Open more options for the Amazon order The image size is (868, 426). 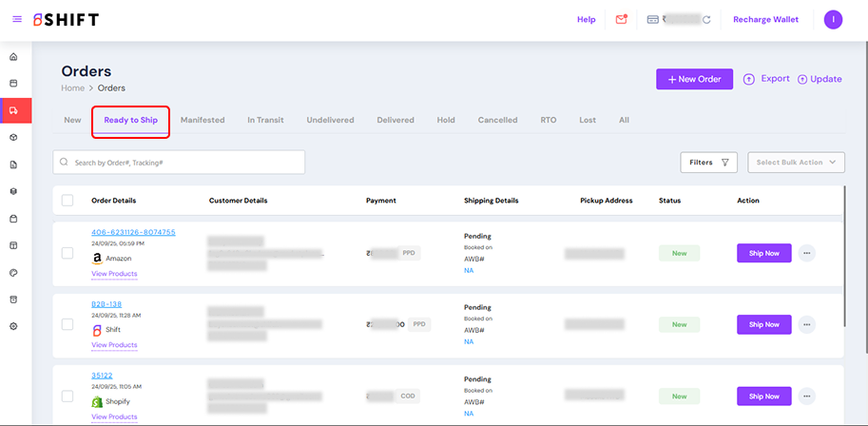[x=806, y=253]
